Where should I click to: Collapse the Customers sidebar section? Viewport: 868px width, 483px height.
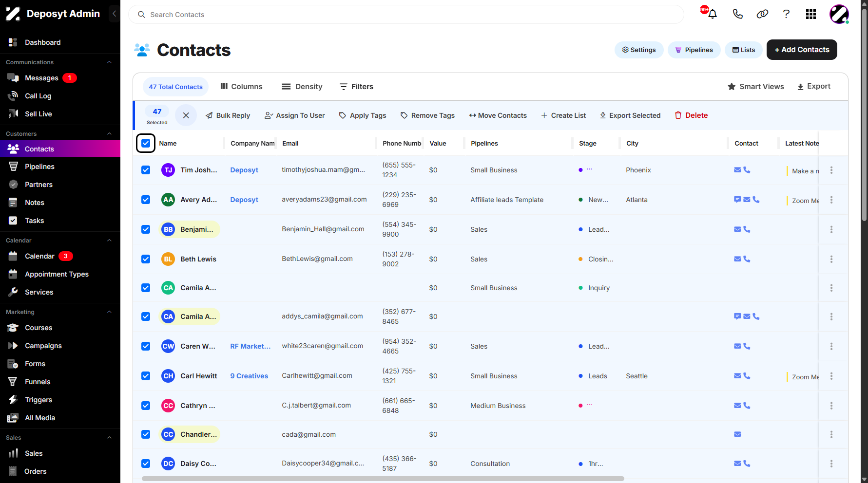point(109,134)
